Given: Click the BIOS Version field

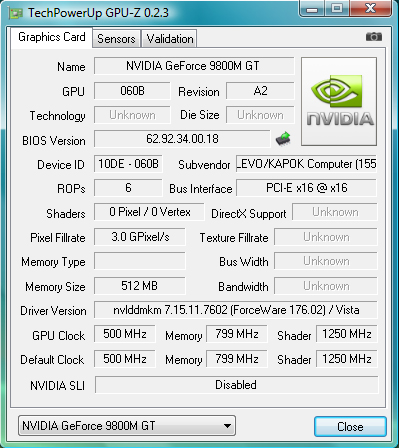Looking at the screenshot, I should coord(182,139).
